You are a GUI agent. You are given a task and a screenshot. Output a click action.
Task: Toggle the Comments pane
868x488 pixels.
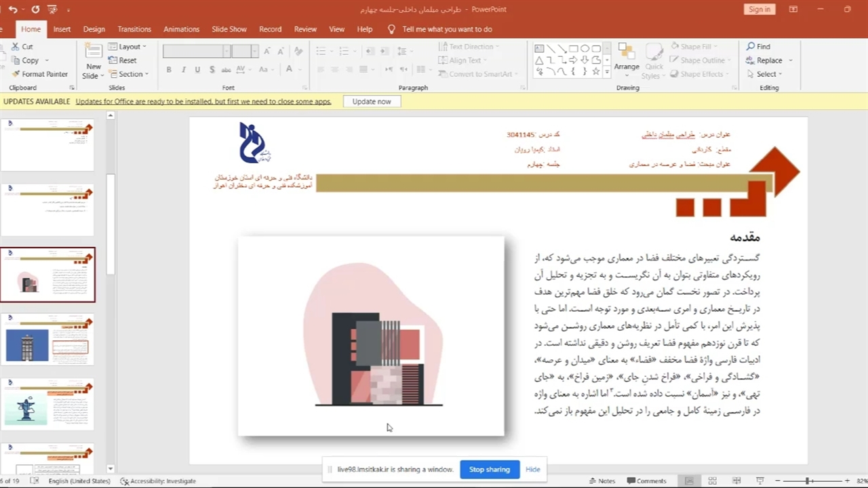click(x=646, y=481)
